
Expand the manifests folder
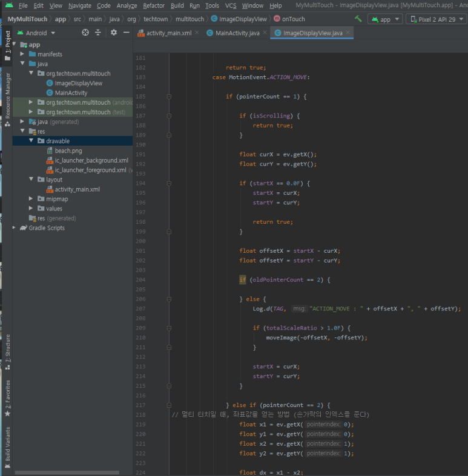tap(22, 54)
